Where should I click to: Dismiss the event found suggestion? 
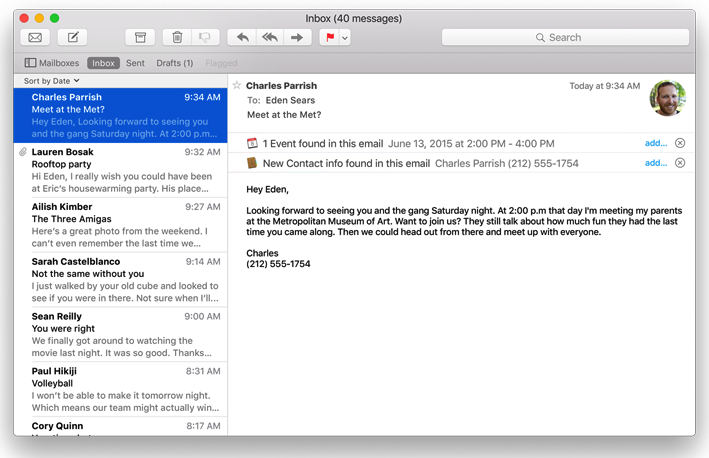coord(680,143)
